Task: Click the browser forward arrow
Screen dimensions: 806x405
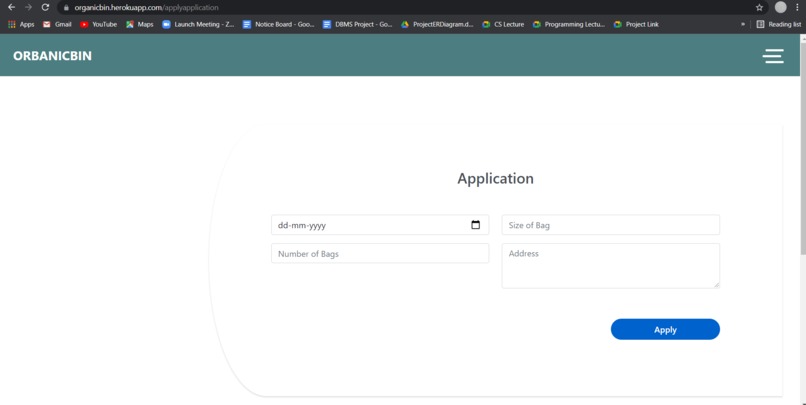Action: point(28,7)
